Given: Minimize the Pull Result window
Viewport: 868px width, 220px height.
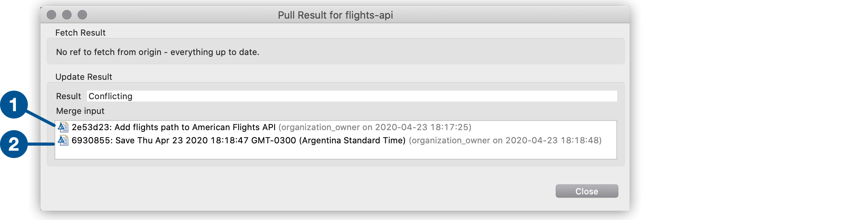Looking at the screenshot, I should [x=67, y=15].
